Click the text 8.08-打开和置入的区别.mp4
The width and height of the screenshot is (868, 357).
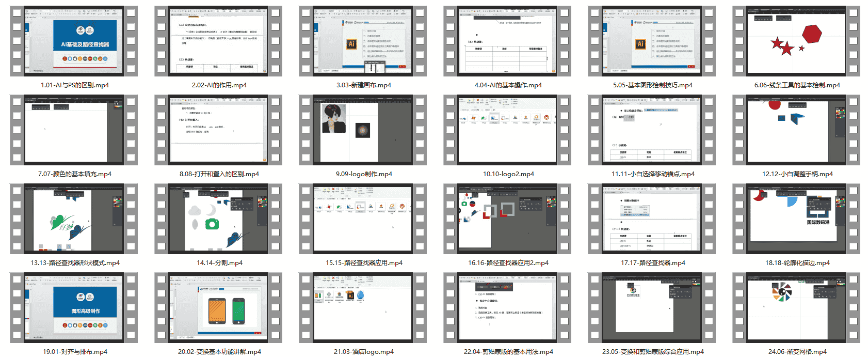tap(219, 174)
